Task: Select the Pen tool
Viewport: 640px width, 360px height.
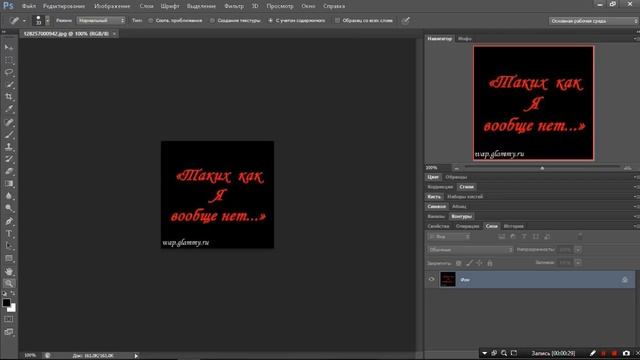Action: [x=9, y=221]
